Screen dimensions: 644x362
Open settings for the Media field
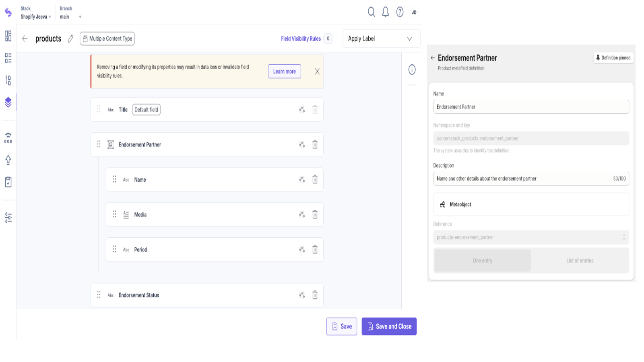pos(302,214)
